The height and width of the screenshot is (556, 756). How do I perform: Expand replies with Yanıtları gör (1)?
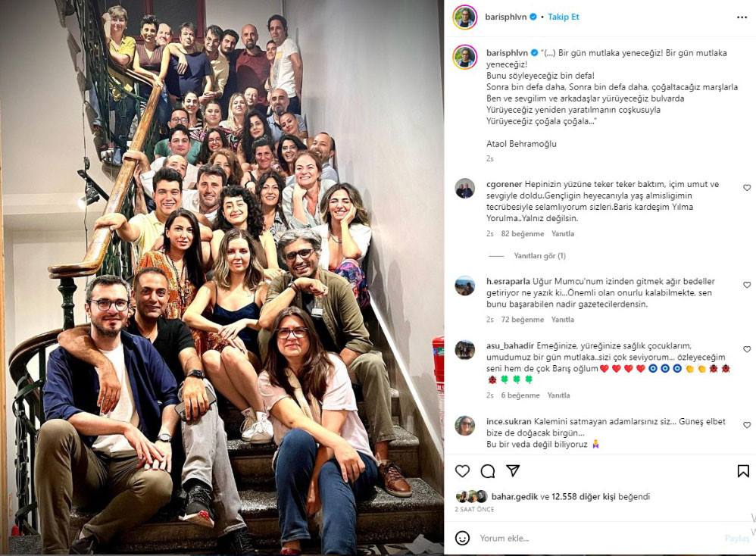[x=539, y=255]
